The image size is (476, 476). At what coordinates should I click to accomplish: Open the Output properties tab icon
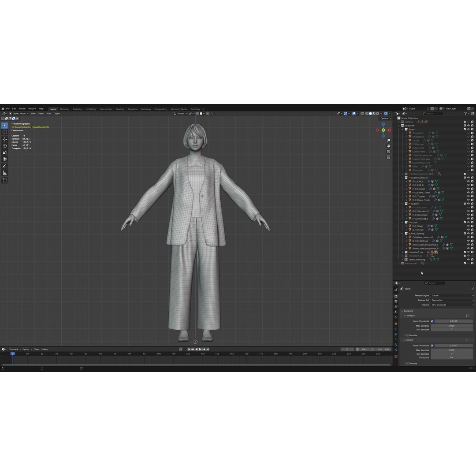point(396,301)
